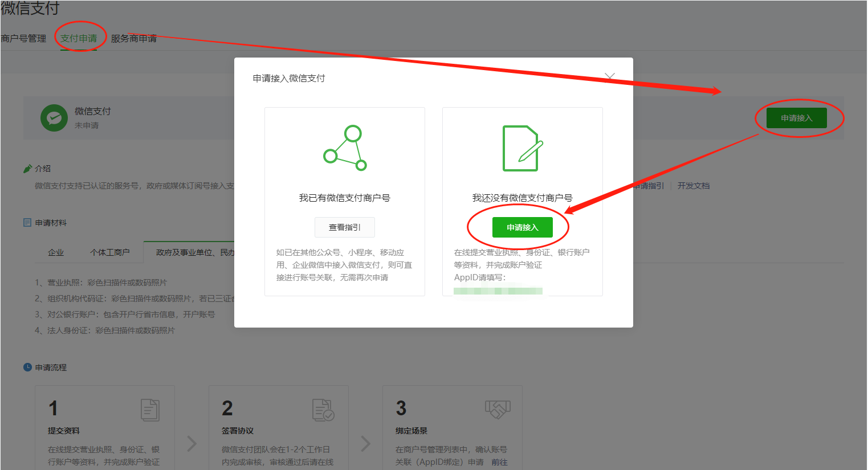
Task: Click the step title "签署协议"
Action: (x=238, y=431)
